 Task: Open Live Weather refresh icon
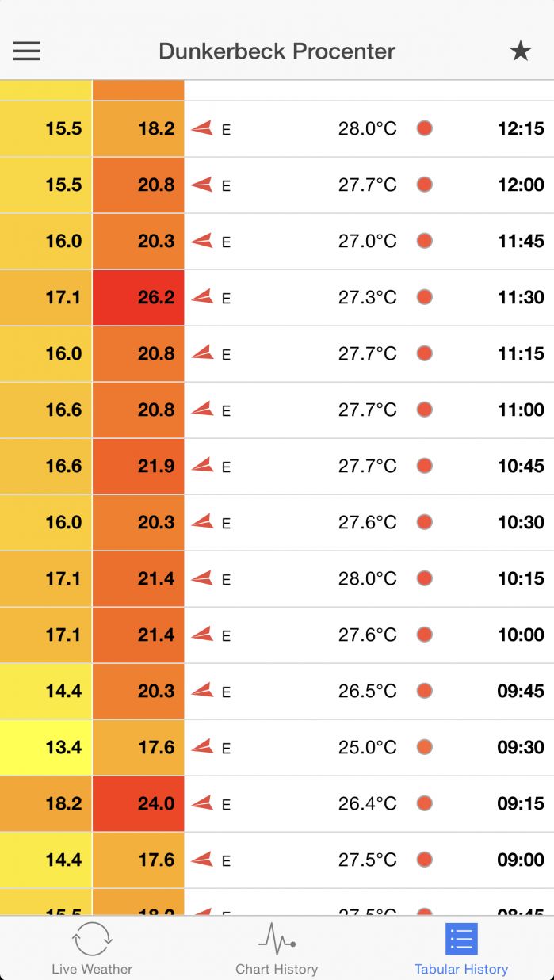click(92, 939)
